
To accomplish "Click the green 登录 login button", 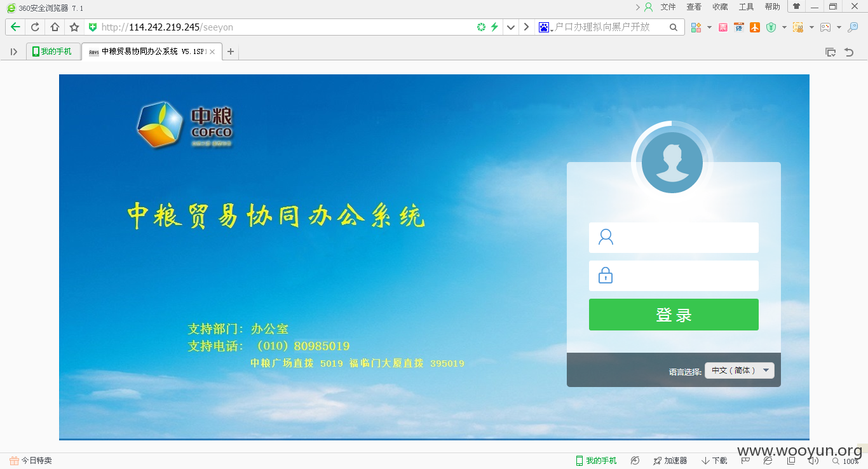I will (674, 315).
